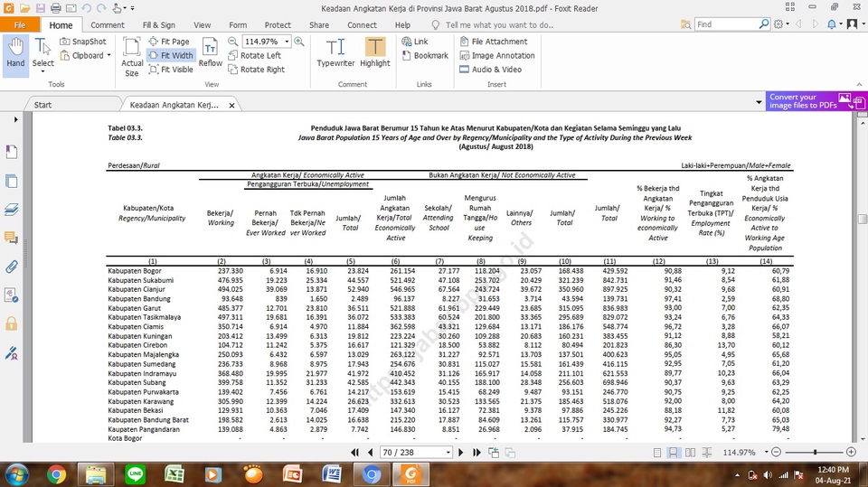This screenshot has width=868, height=487.
Task: Switch to the Start document tab
Action: pyautogui.click(x=42, y=105)
